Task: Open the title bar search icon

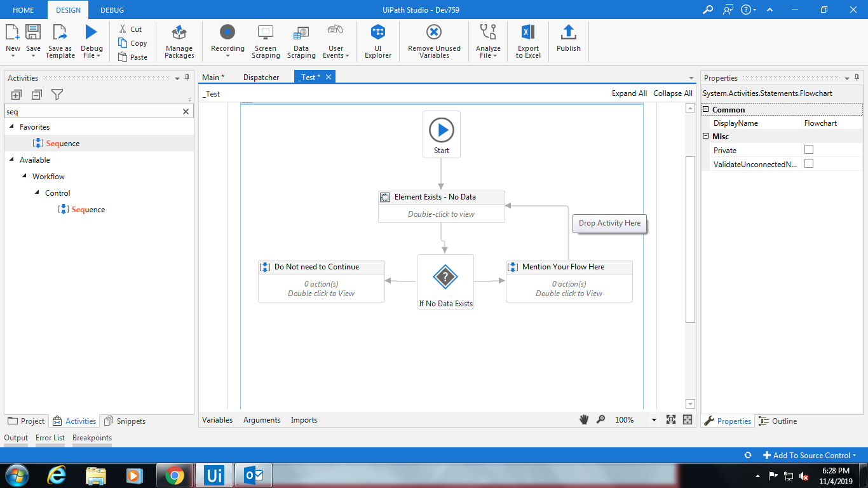Action: (x=708, y=10)
